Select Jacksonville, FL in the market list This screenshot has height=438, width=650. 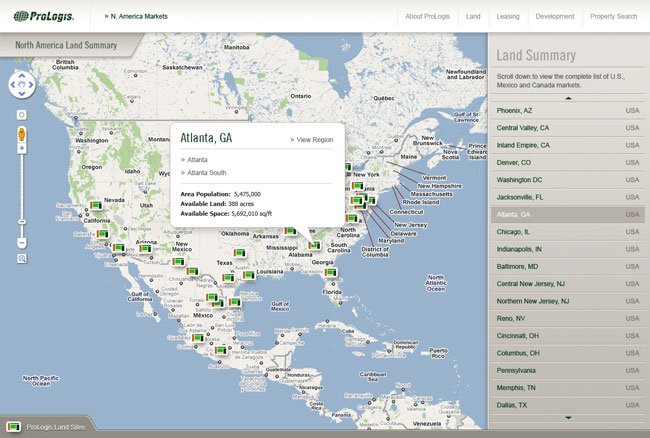[x=568, y=197]
